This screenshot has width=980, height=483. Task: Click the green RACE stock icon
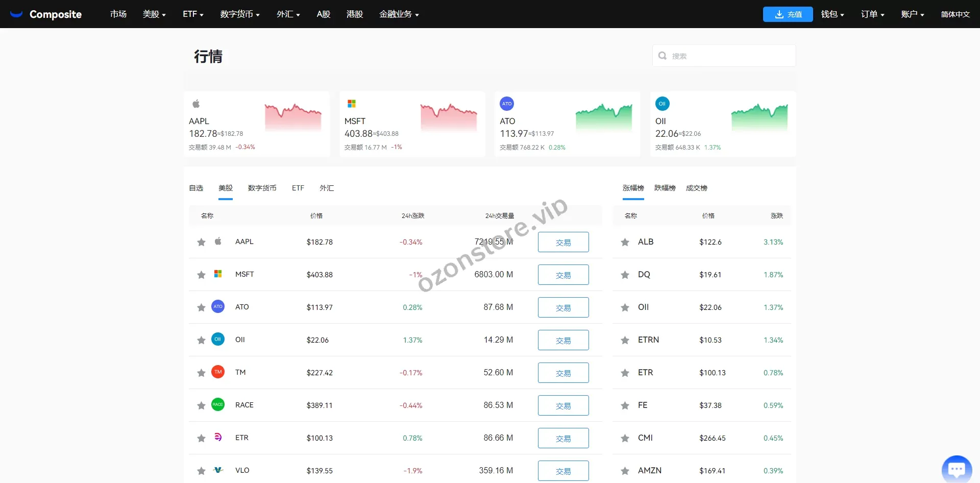(x=218, y=404)
